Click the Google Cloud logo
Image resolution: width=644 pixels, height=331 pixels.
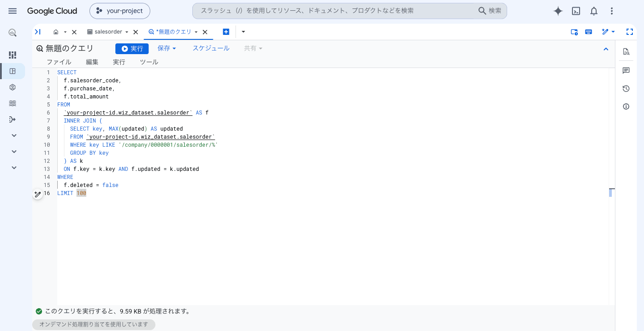(x=52, y=11)
